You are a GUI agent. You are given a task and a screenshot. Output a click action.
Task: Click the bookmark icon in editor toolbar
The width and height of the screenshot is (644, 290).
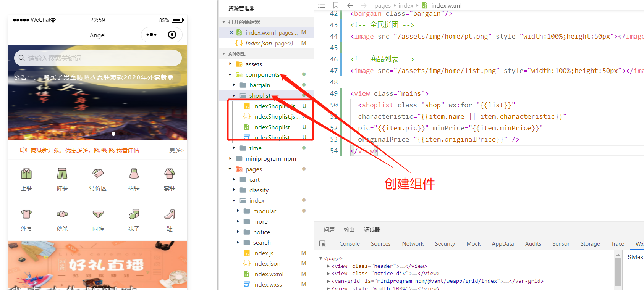[336, 5]
